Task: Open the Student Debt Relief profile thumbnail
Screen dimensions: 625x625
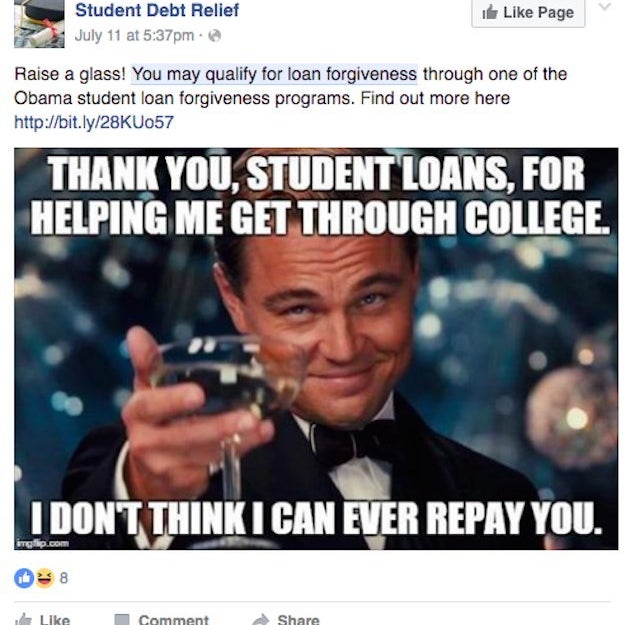Action: [x=39, y=24]
